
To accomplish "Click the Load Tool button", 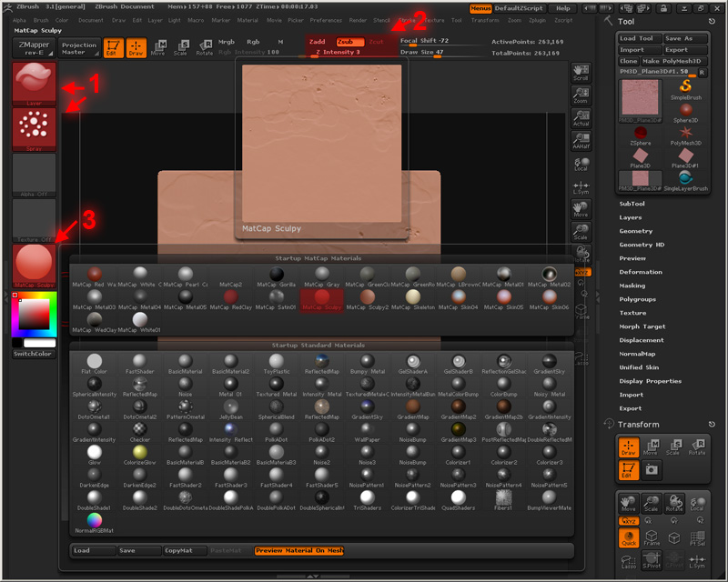I will [x=640, y=38].
